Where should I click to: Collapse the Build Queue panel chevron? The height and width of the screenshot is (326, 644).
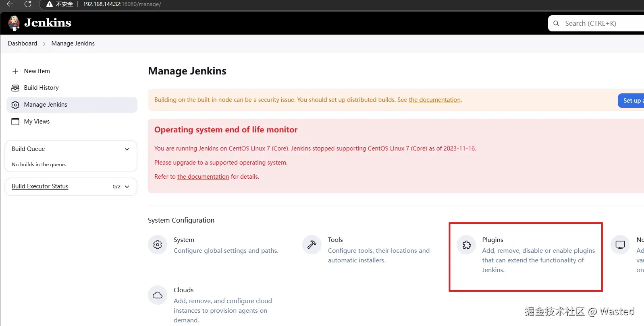[x=127, y=149]
